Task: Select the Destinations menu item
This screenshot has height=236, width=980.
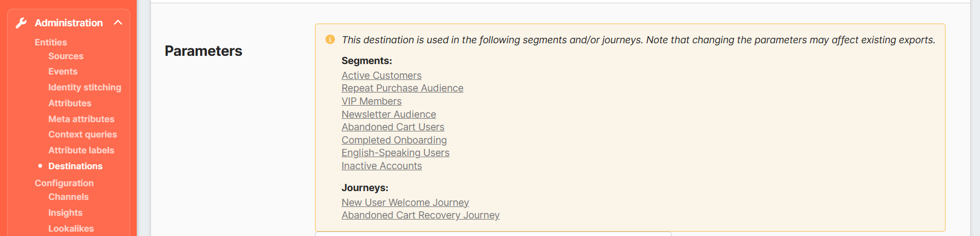Action: (x=75, y=166)
